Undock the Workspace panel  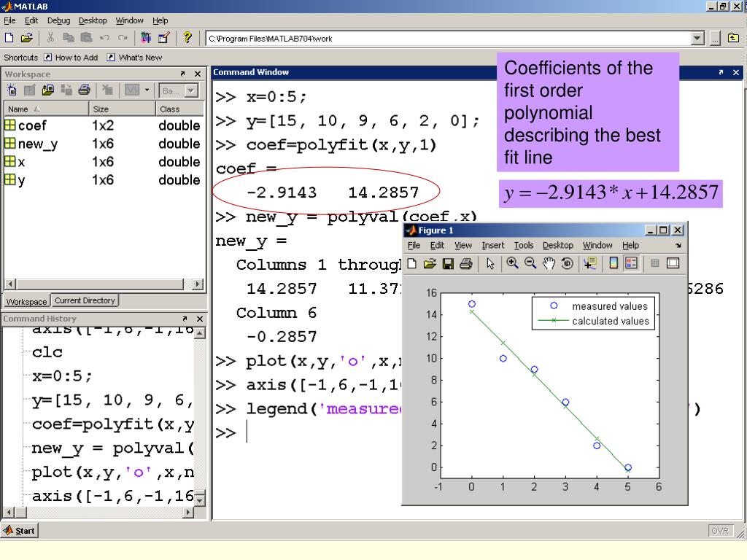tap(182, 74)
